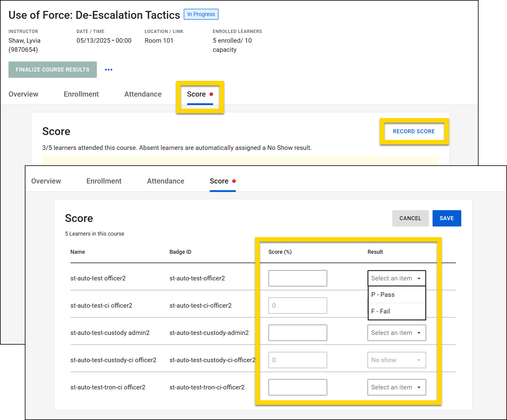
Task: Click the Score field for st-auto-test-tron-ci officer2
Action: click(x=297, y=387)
